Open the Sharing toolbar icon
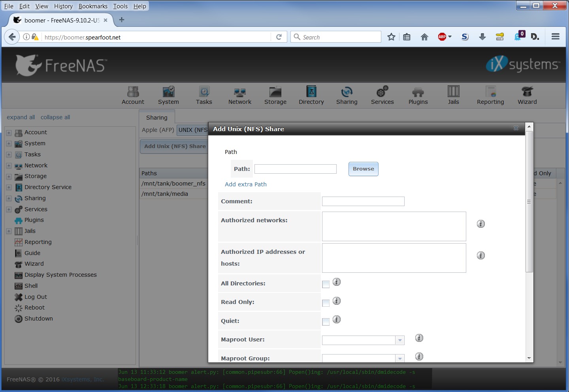This screenshot has height=392, width=569. coord(347,95)
